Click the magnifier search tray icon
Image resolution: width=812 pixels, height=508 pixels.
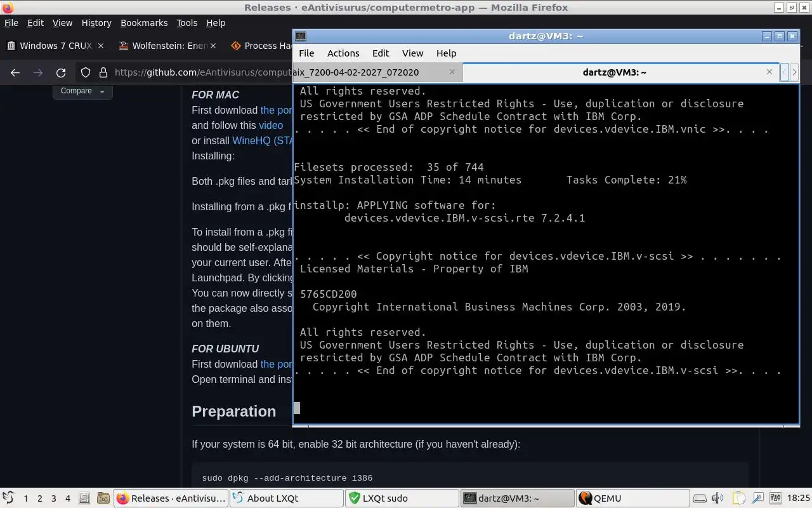(757, 498)
